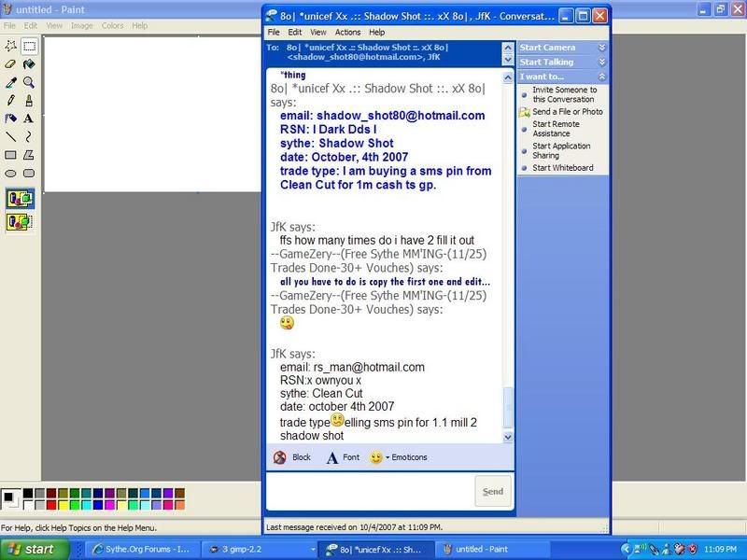747x560 pixels.
Task: Open the Colors menu in Paint
Action: [x=112, y=26]
